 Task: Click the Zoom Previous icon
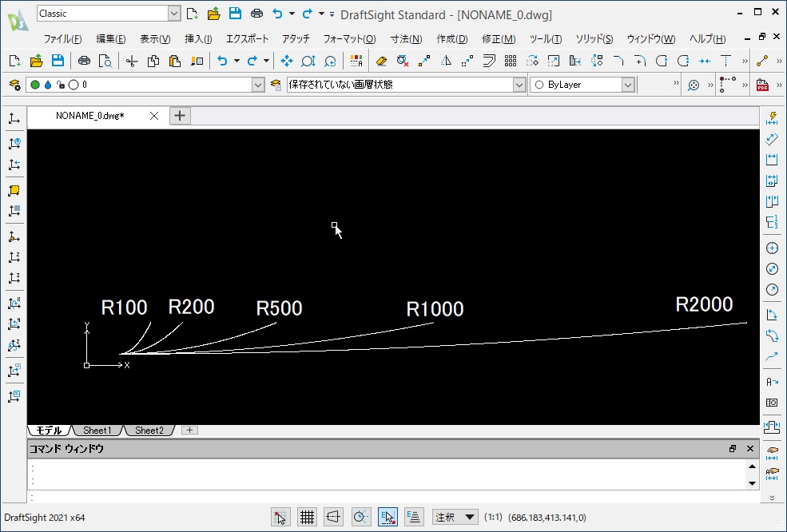tap(330, 62)
